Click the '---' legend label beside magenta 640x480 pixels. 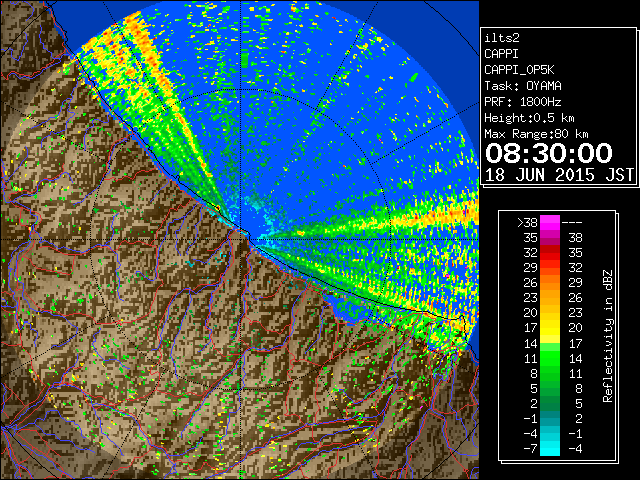click(572, 223)
